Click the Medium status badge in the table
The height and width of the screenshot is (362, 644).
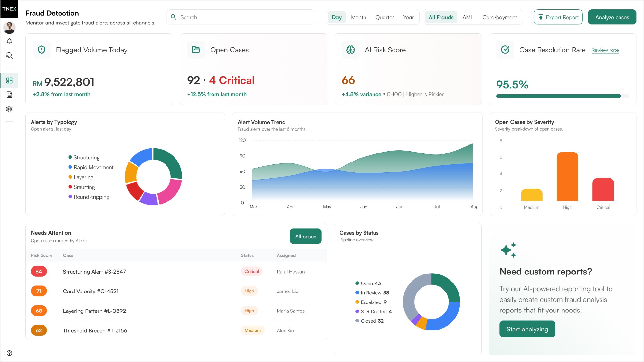tap(252, 330)
